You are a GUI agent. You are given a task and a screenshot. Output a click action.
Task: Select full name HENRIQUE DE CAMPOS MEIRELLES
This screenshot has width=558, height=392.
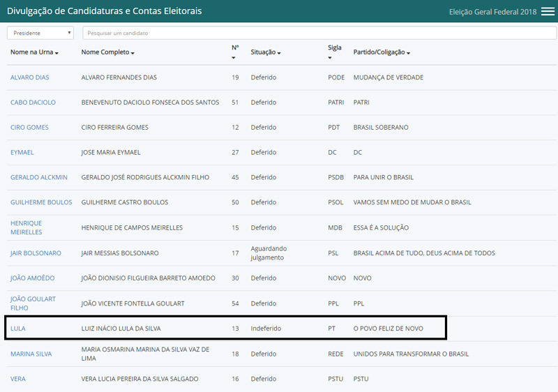(x=132, y=227)
